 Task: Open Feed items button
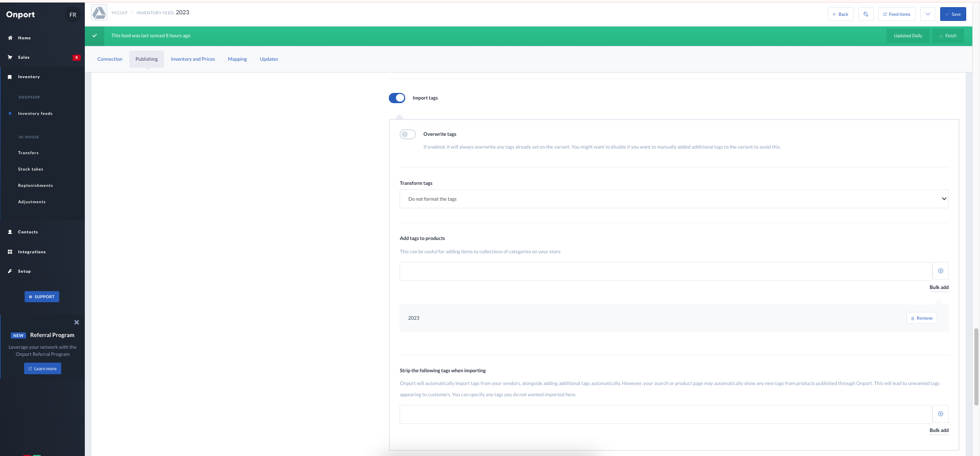pos(897,14)
